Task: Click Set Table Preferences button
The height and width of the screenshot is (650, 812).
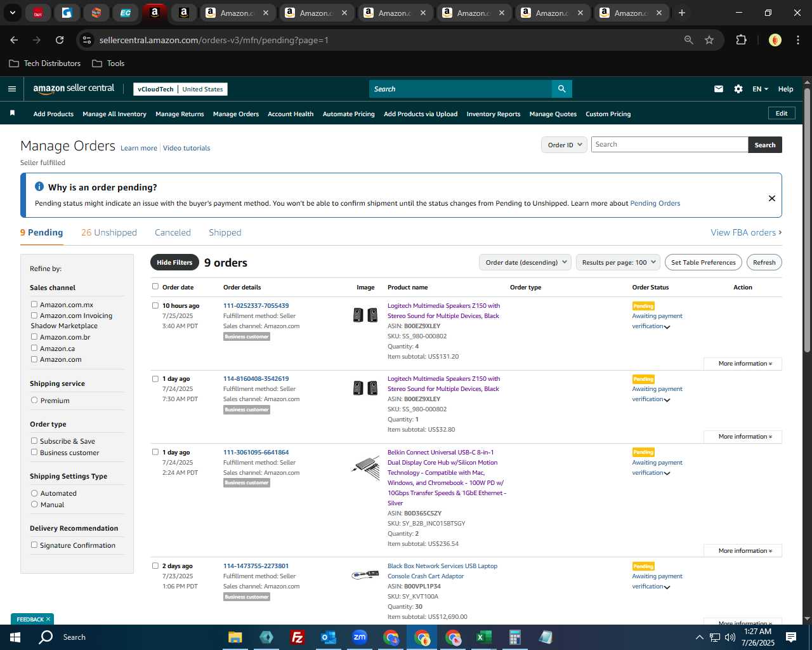Action: (704, 262)
